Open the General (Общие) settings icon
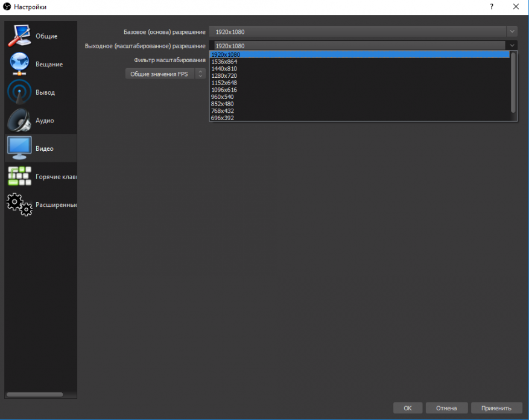The width and height of the screenshot is (529, 420). pyautogui.click(x=19, y=36)
